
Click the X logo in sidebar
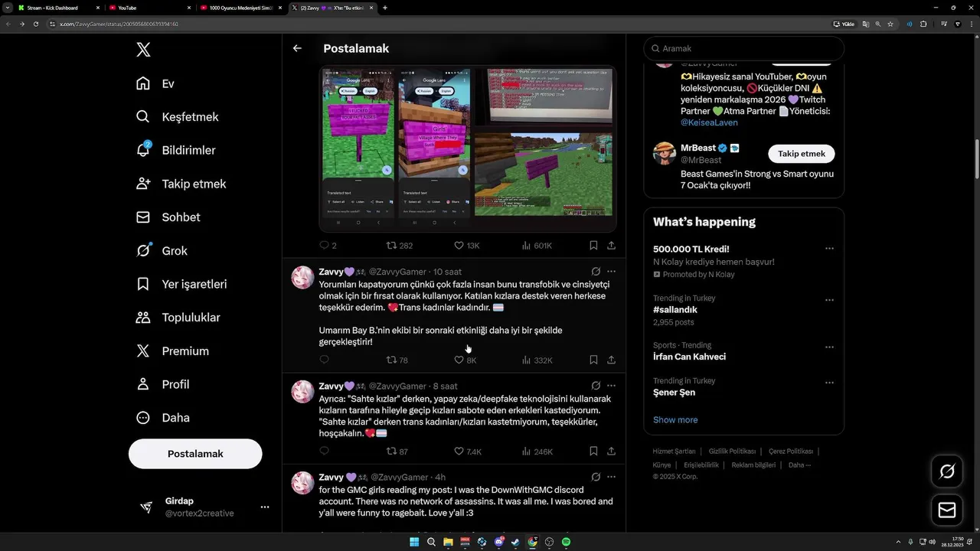143,50
